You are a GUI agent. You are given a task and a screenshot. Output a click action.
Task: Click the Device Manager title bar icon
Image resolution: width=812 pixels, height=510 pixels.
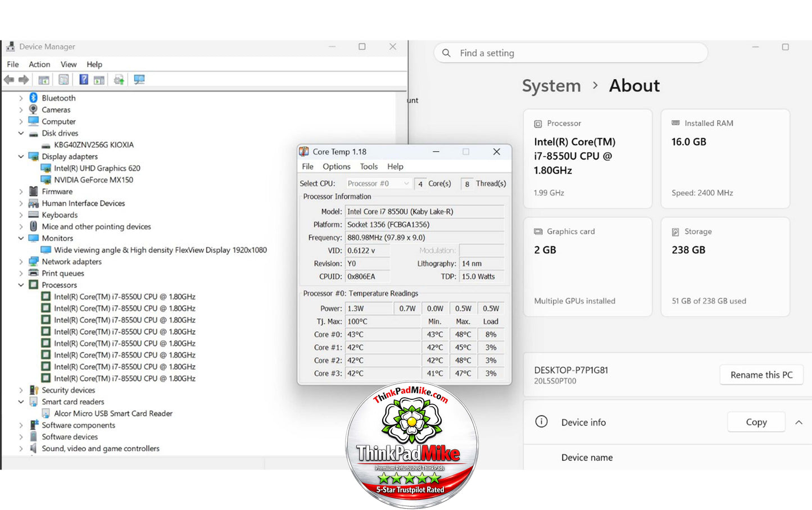[x=10, y=47]
